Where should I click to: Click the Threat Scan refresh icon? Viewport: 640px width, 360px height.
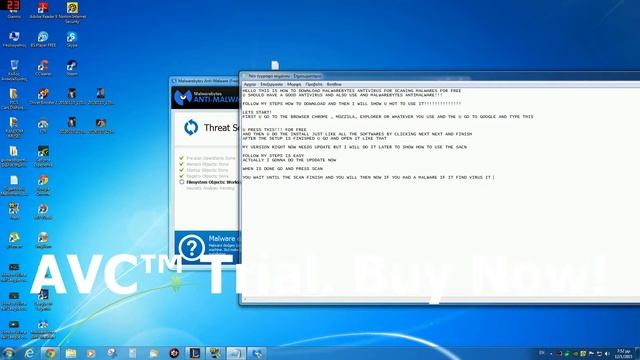click(191, 127)
